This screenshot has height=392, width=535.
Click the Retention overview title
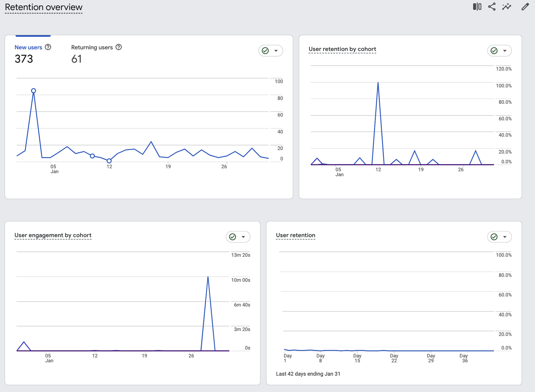[x=44, y=7]
